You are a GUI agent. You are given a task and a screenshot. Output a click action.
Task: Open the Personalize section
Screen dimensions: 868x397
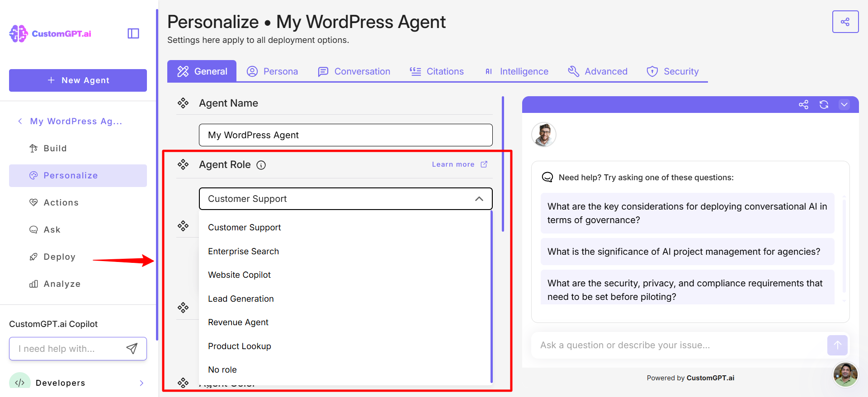click(78, 175)
